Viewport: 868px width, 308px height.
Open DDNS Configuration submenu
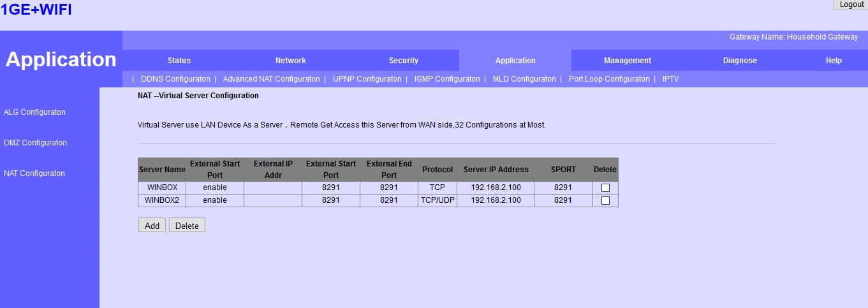[x=175, y=79]
